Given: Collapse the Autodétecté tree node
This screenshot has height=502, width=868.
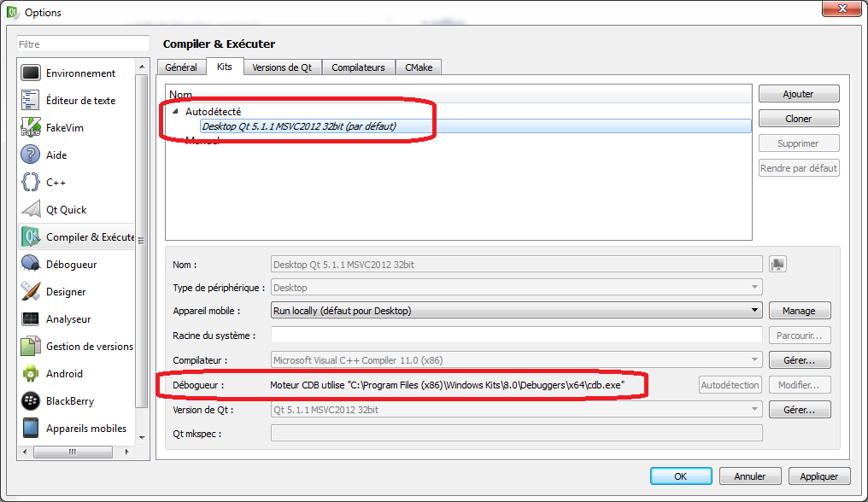Looking at the screenshot, I should tap(176, 111).
